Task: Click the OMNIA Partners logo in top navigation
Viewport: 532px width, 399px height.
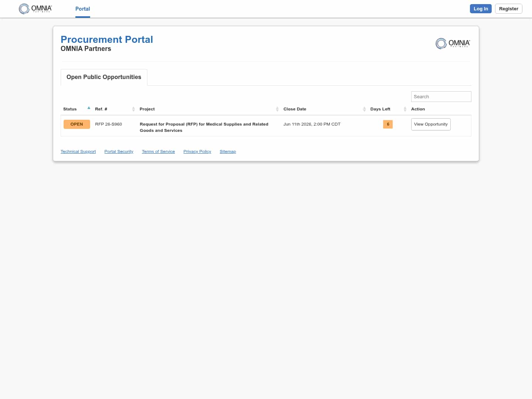Action: (35, 8)
